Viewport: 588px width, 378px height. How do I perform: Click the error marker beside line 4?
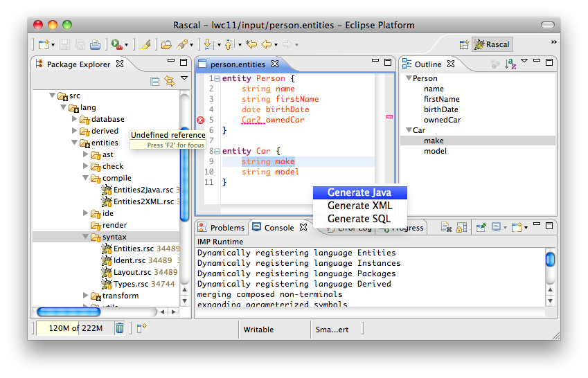point(201,120)
